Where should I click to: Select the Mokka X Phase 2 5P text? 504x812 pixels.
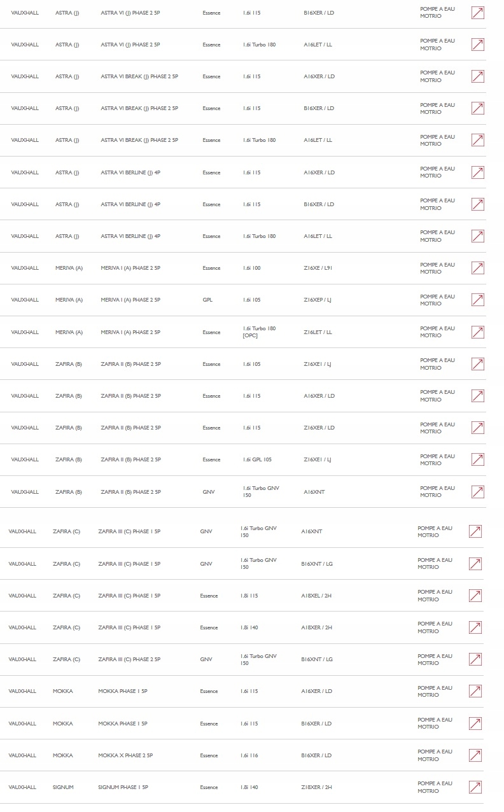125,755
